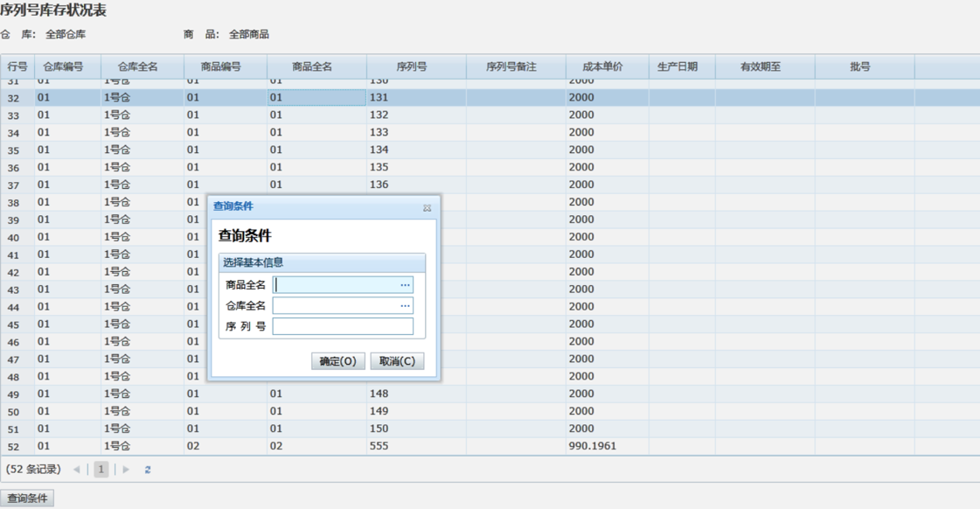Go to the next page with the right arrow
The height and width of the screenshot is (509, 980).
click(126, 470)
